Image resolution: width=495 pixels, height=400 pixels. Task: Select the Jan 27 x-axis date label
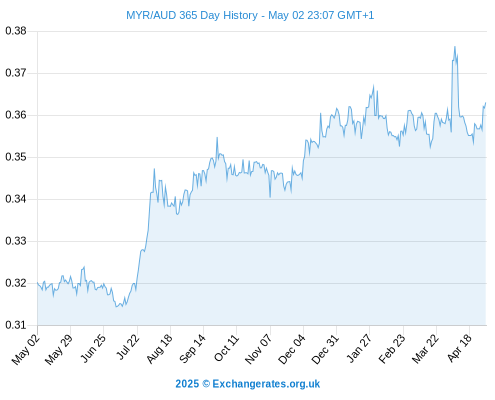click(359, 348)
